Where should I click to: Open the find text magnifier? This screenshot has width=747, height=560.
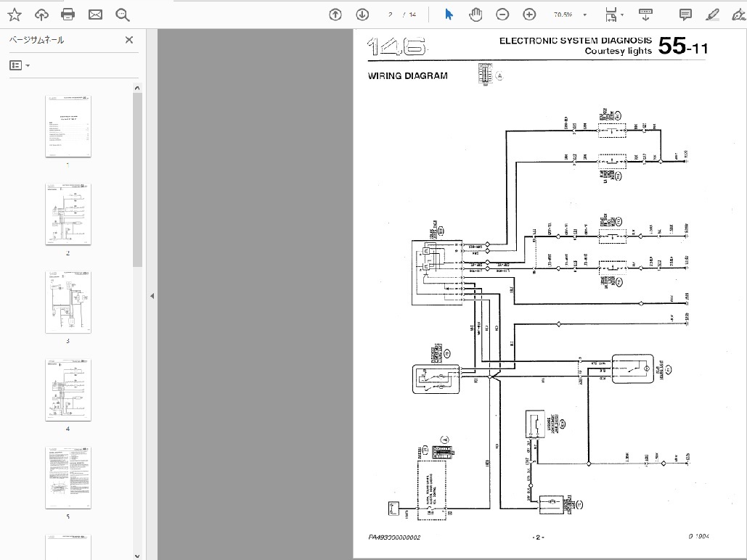pos(123,15)
